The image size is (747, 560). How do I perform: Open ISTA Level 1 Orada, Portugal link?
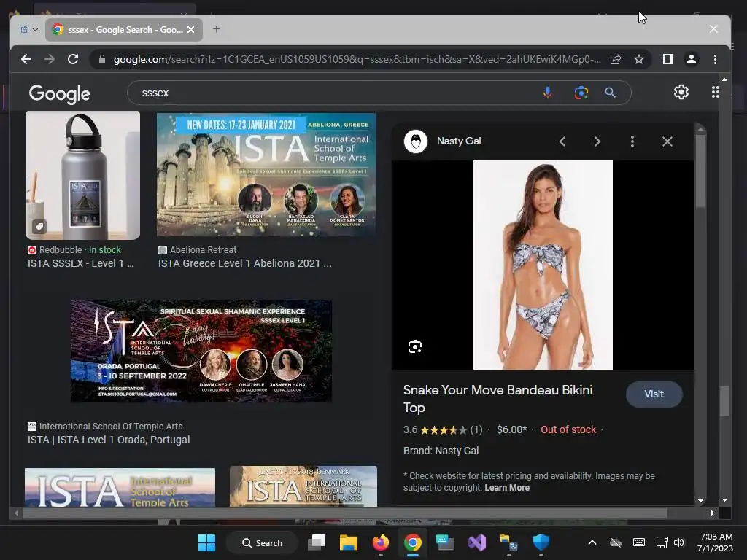point(109,440)
